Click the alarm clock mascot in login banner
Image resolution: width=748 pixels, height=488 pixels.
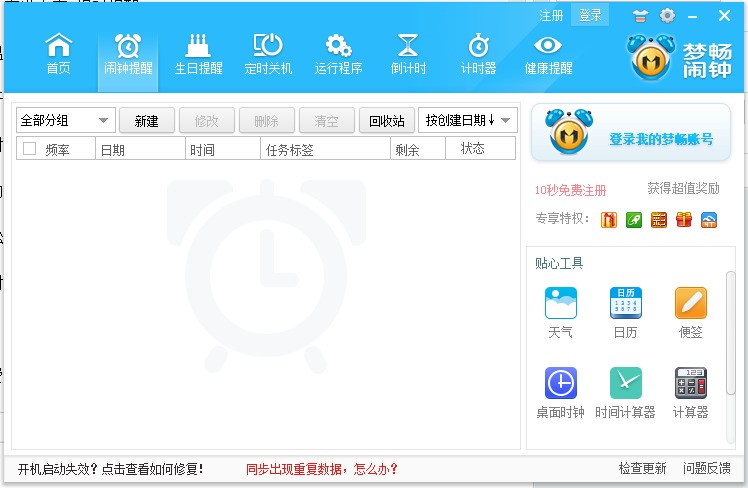569,131
